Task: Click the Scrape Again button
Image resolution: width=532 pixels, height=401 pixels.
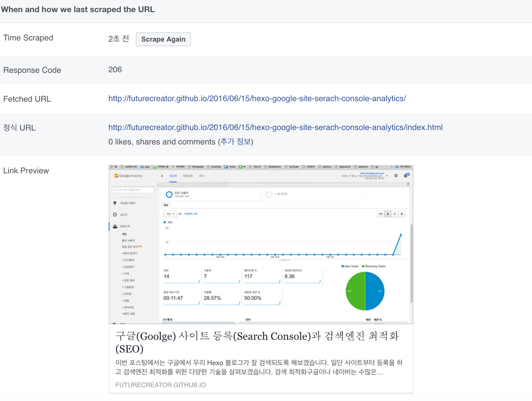Action: [163, 39]
